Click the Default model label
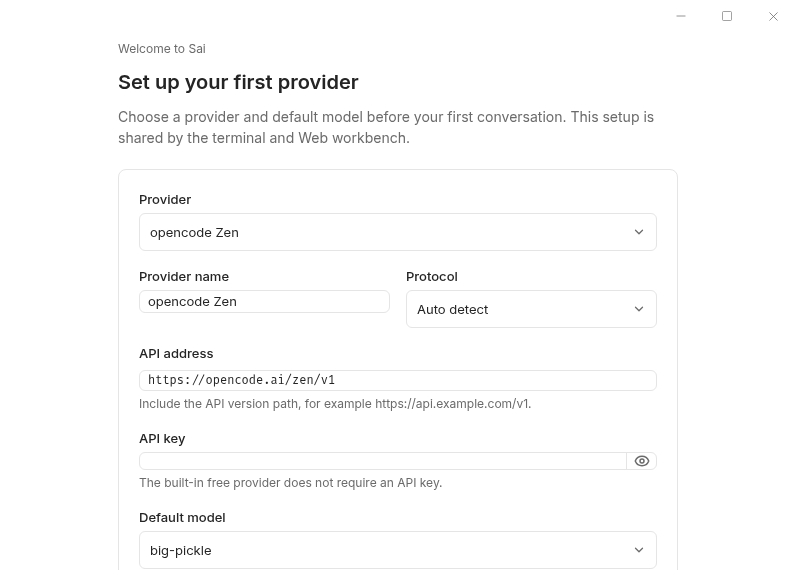The width and height of the screenshot is (796, 570). 182,518
